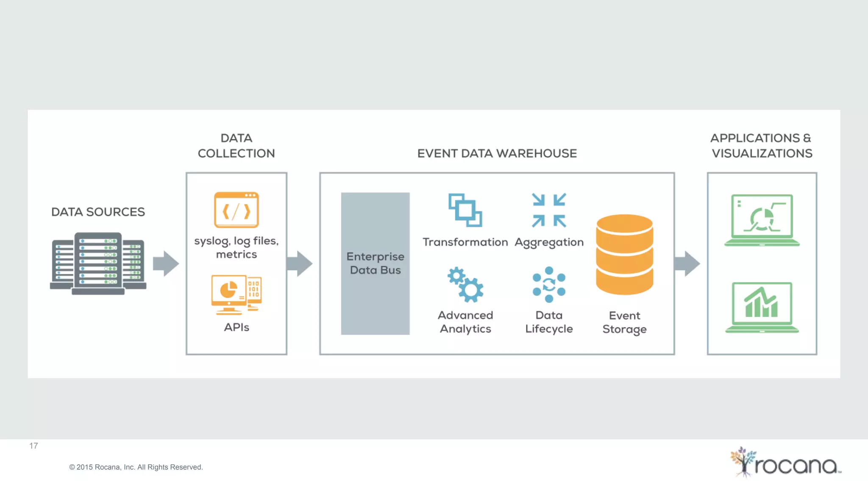Click the arrow between collection and warehouse
This screenshot has width=868, height=488.
[299, 263]
